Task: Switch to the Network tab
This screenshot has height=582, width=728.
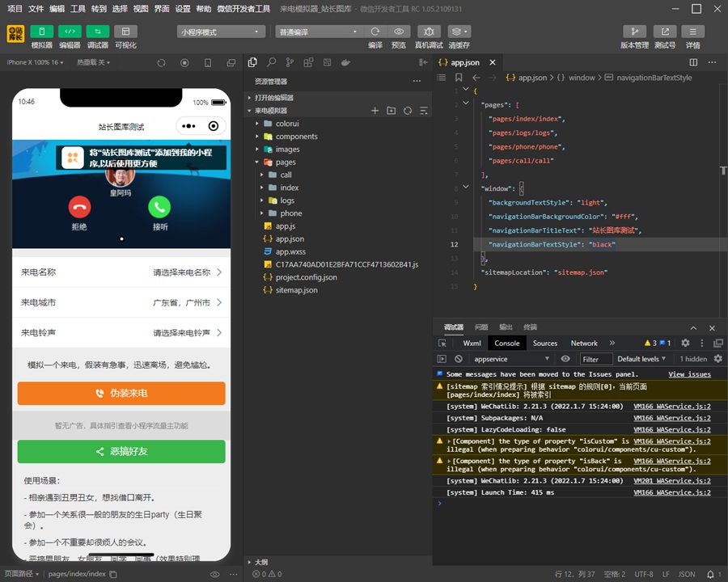Action: [584, 343]
